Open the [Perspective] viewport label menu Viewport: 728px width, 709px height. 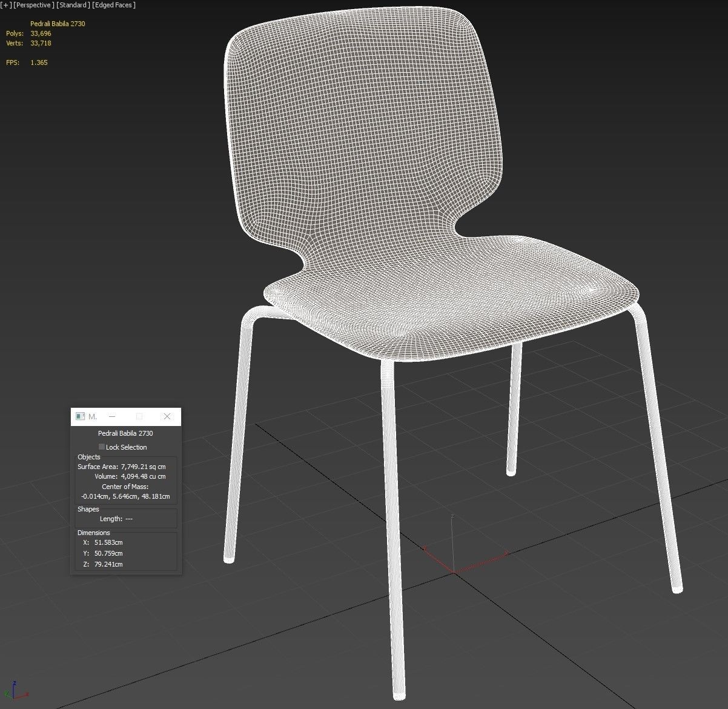[34, 5]
